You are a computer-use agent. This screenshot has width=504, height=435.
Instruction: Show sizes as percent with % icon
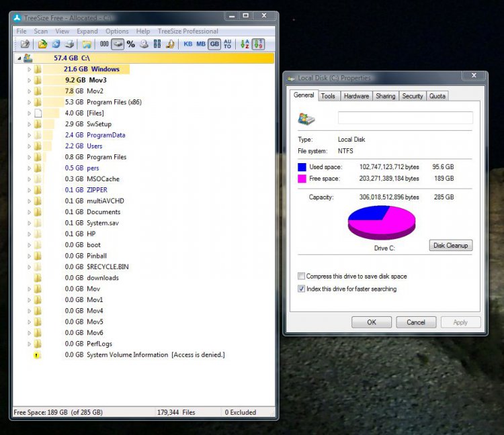pos(131,44)
